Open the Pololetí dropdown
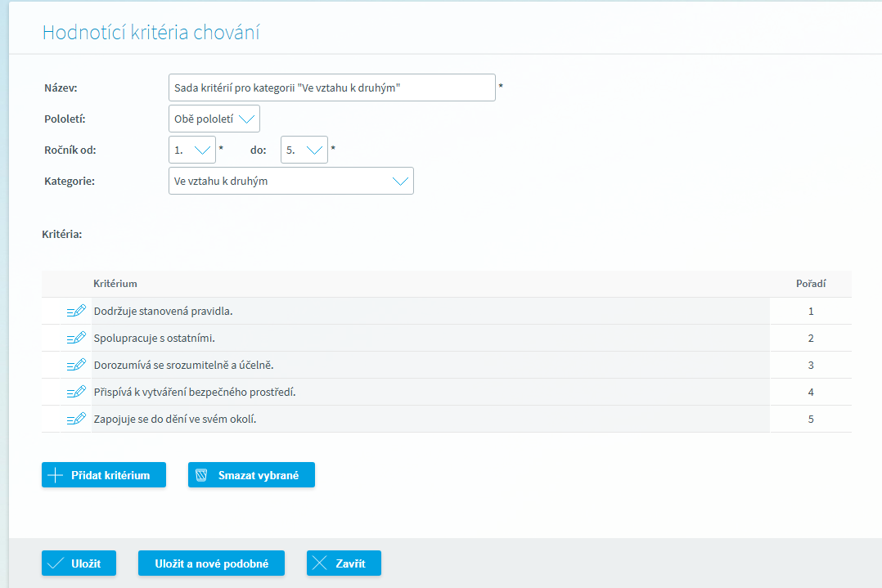 [x=214, y=119]
